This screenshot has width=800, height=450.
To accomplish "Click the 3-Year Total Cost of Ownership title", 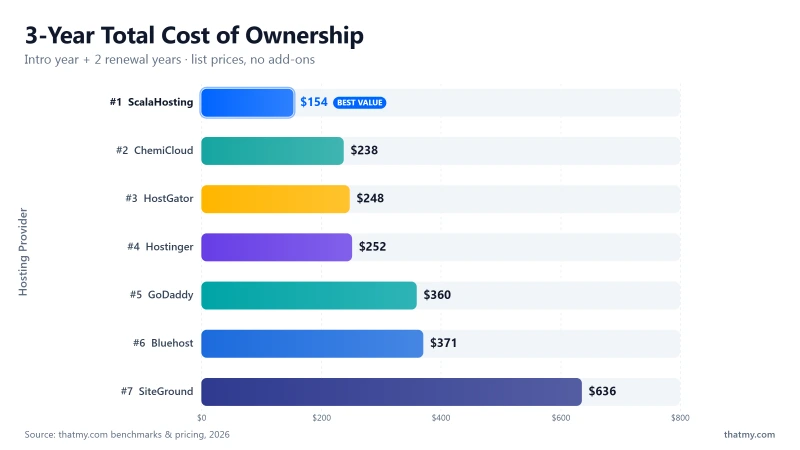I will coord(194,36).
